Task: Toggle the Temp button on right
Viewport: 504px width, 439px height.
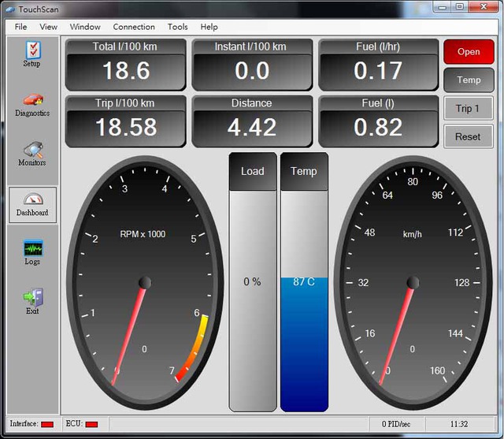Action: tap(469, 80)
